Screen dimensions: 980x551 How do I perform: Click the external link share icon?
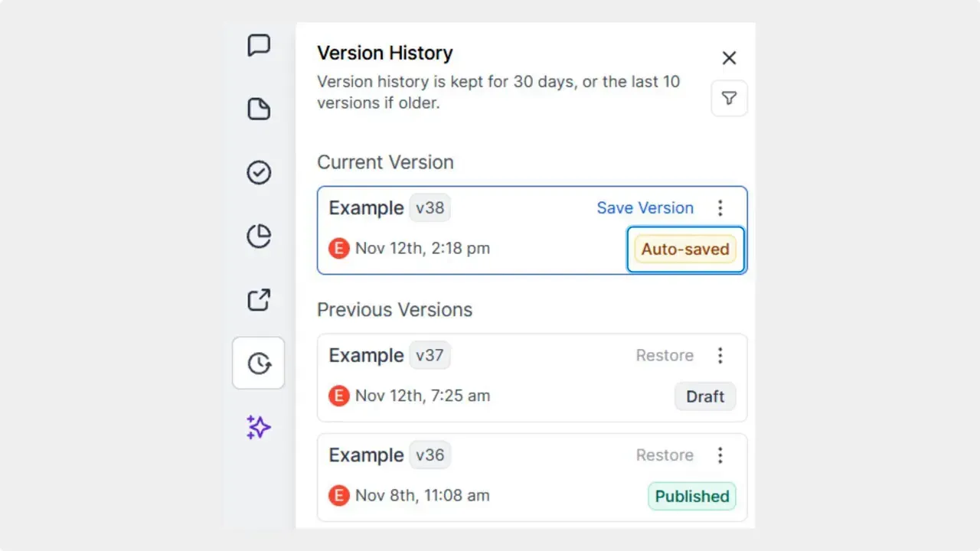click(259, 300)
